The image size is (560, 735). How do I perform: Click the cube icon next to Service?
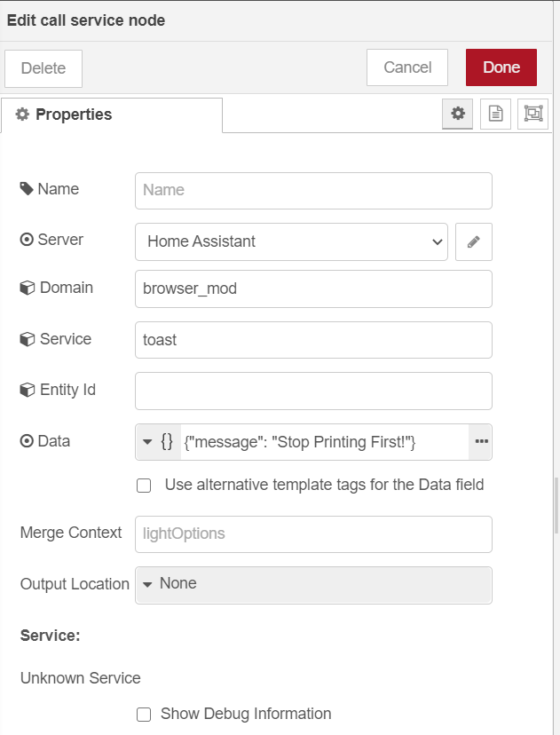(x=28, y=338)
